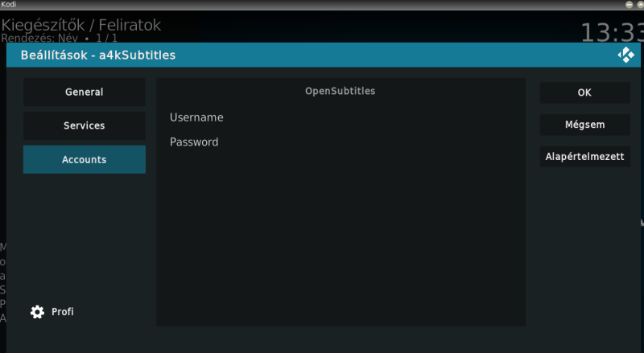Image resolution: width=644 pixels, height=353 pixels.
Task: Click the gear icon beside Profi
Action: 37,312
